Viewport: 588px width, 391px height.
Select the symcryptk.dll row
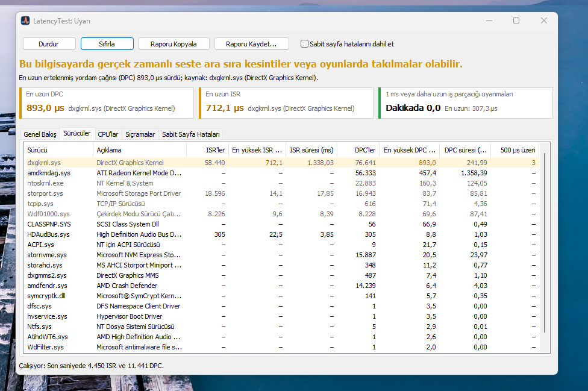[281, 296]
